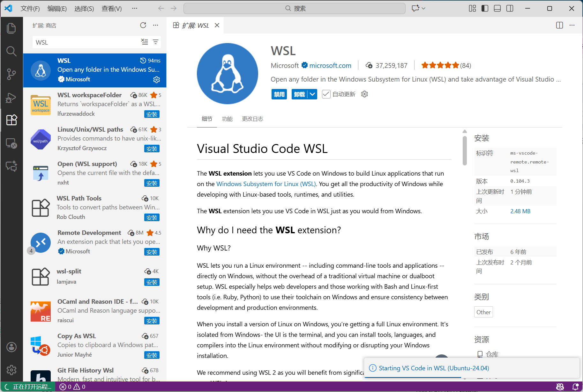Image resolution: width=583 pixels, height=392 pixels.
Task: Open gear settings for WSL list item
Action: tap(156, 80)
